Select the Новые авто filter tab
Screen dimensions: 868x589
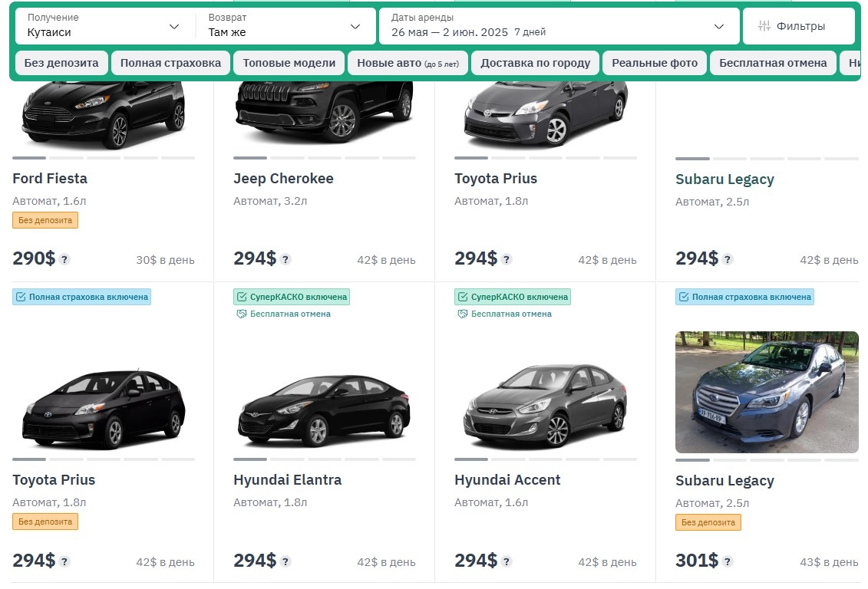[x=408, y=63]
